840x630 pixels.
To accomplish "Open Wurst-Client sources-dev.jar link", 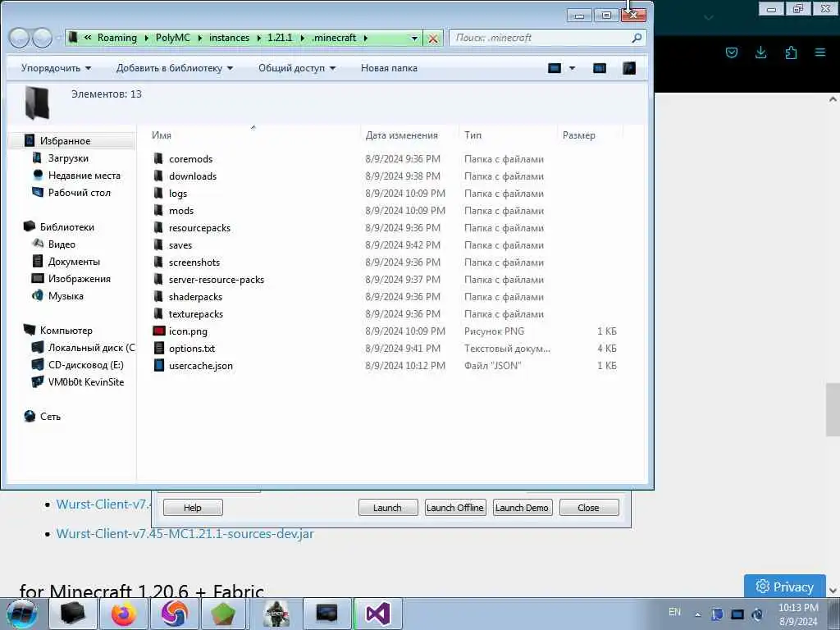I will tap(185, 534).
